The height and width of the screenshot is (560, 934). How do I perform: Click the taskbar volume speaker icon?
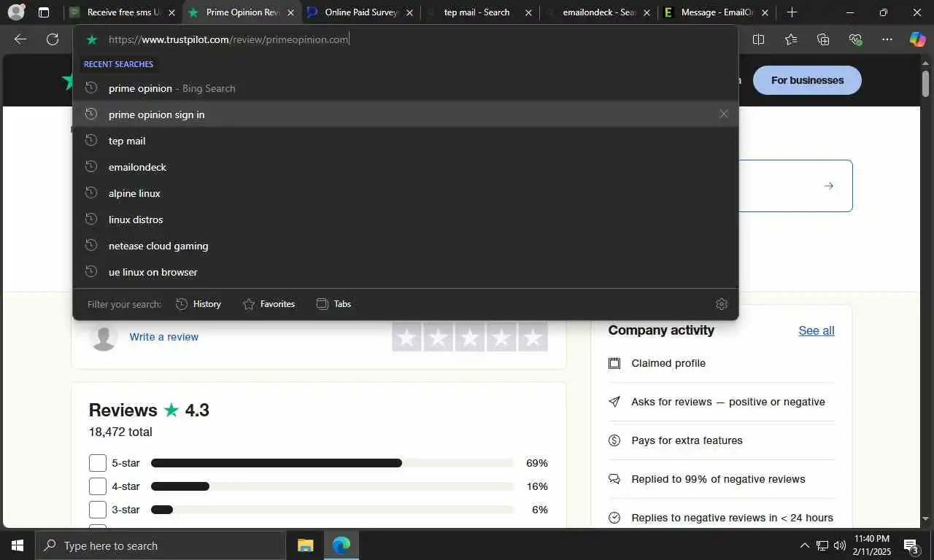pos(840,545)
